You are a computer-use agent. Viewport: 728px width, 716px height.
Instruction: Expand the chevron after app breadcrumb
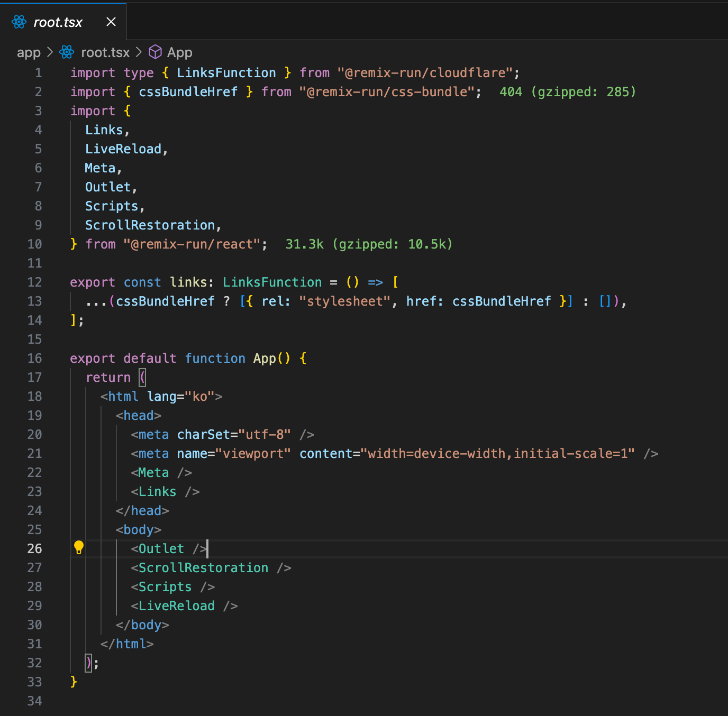pyautogui.click(x=50, y=52)
